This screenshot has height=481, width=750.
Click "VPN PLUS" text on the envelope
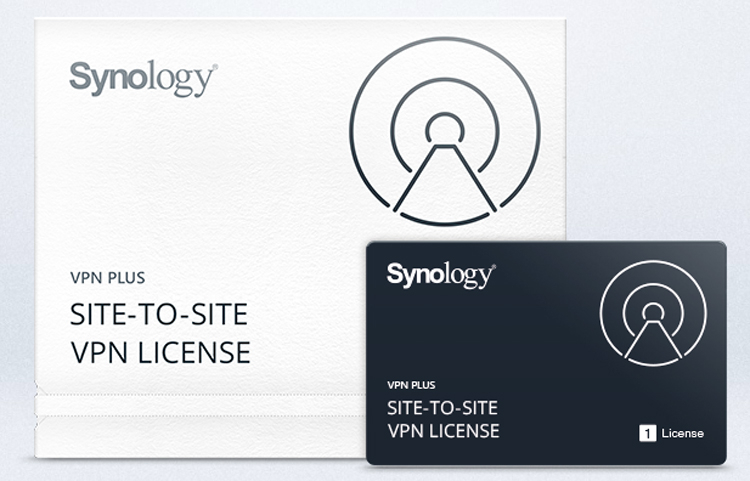pos(108,278)
